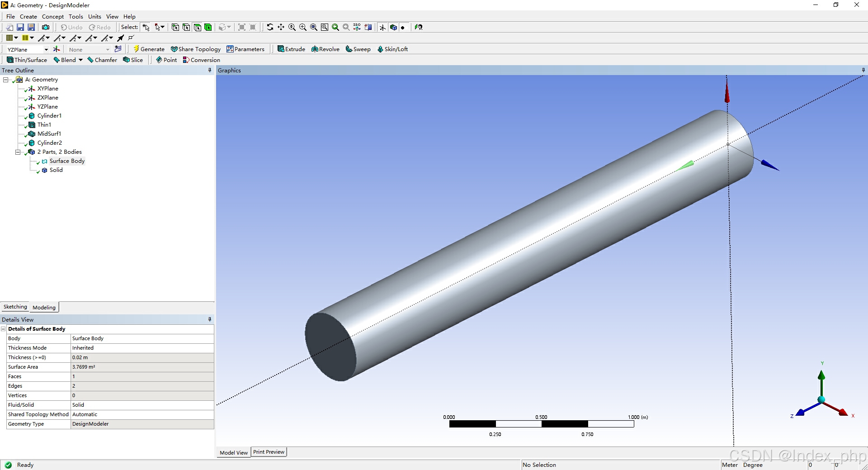Click the New file icon
The width and height of the screenshot is (868, 470).
[9, 27]
